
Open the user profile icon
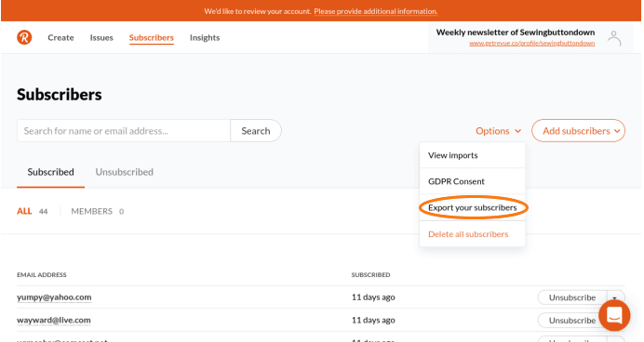614,38
